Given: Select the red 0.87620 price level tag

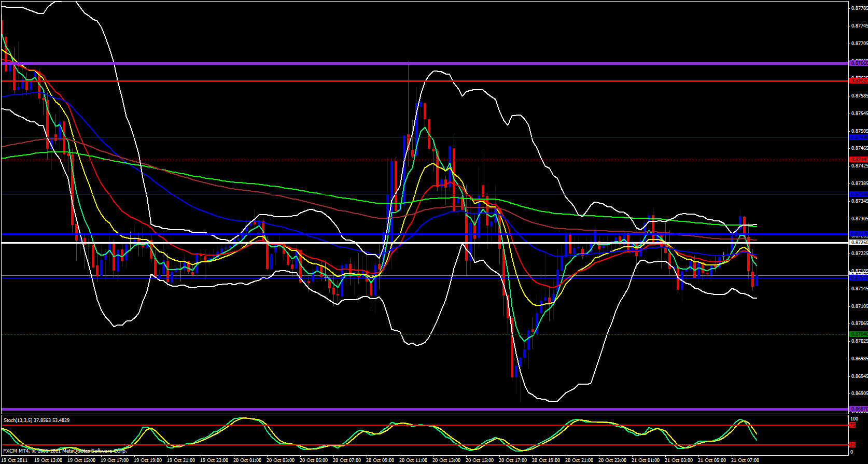Looking at the screenshot, I should [858, 80].
